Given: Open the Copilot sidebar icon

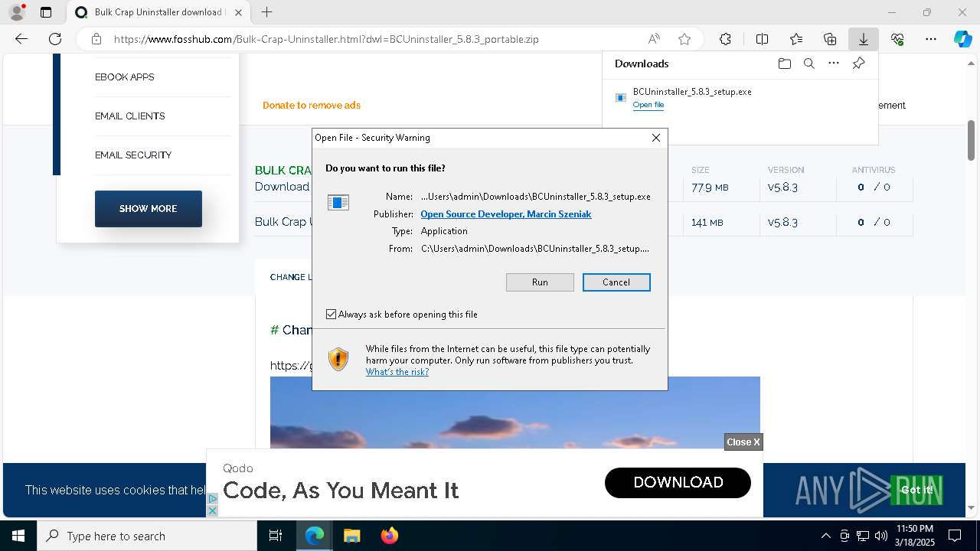Looking at the screenshot, I should click(x=963, y=39).
